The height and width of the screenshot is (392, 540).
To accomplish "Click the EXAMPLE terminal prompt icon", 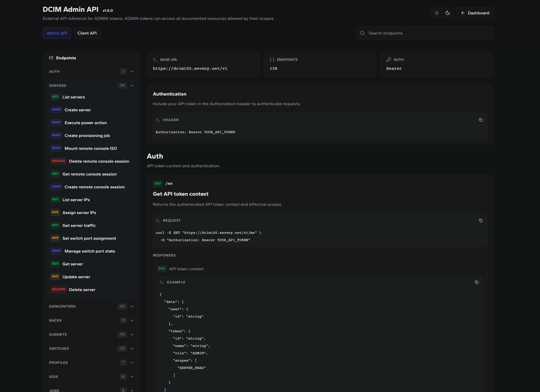I will (x=162, y=282).
